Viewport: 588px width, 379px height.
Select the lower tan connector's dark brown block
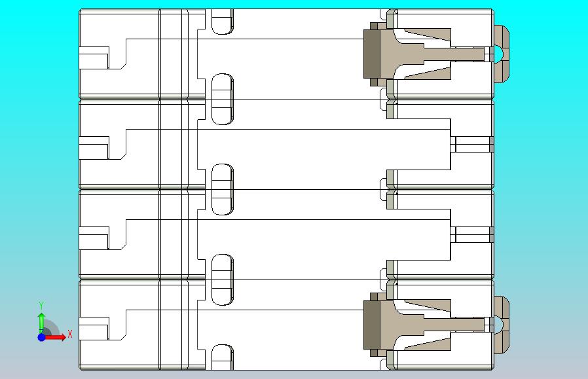[x=372, y=325]
